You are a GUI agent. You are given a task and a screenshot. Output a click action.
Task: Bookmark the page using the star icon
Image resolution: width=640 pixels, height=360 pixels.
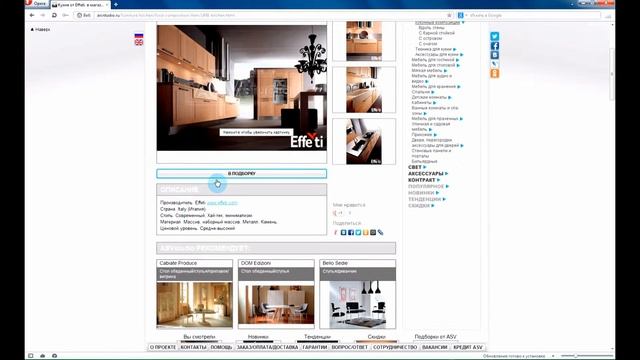pyautogui.click(x=449, y=15)
